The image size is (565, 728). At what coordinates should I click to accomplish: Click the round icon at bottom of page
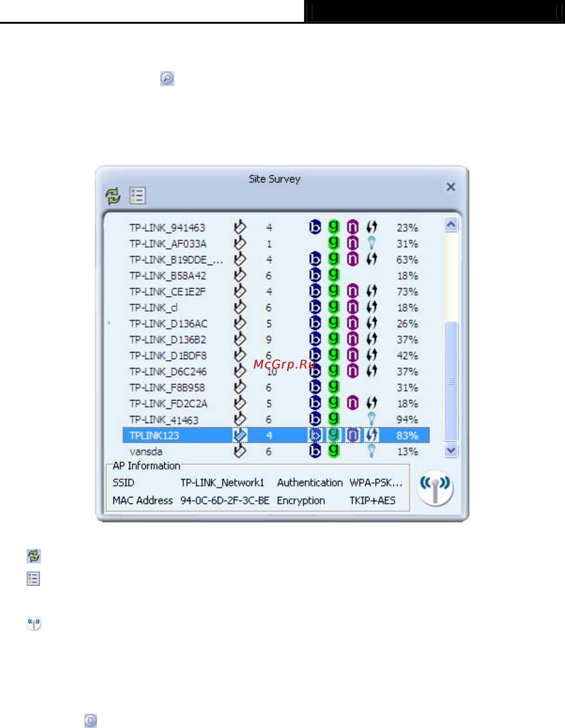click(x=91, y=720)
